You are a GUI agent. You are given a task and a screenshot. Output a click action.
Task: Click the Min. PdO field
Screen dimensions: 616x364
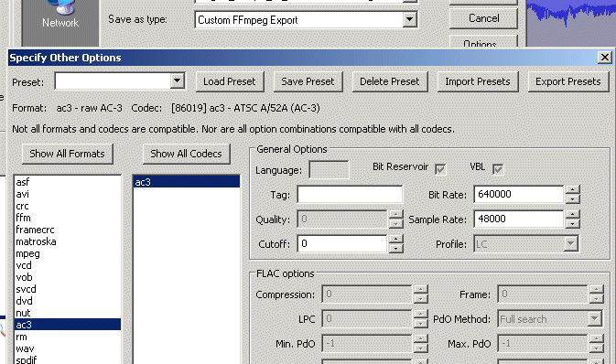[x=366, y=344]
